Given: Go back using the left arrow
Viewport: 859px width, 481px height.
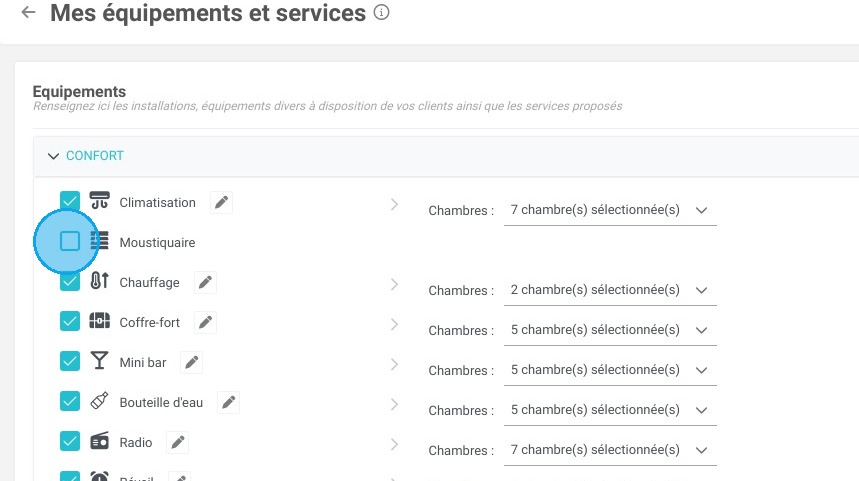Looking at the screenshot, I should [28, 12].
